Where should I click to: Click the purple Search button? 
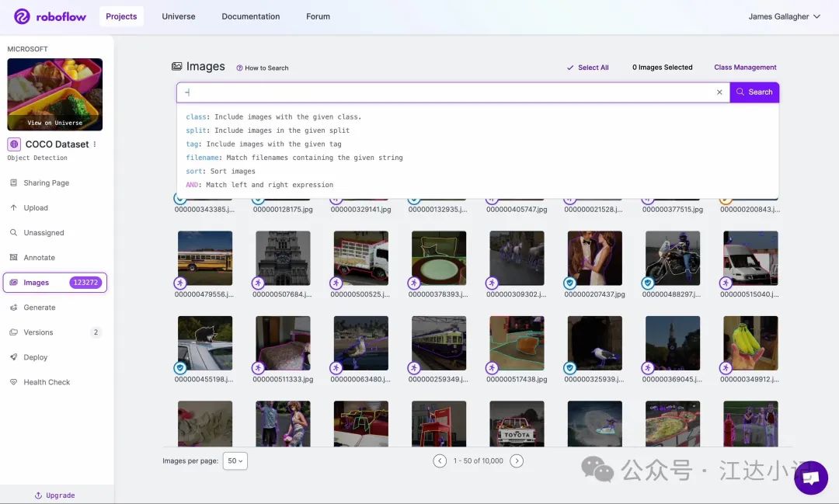pyautogui.click(x=754, y=92)
